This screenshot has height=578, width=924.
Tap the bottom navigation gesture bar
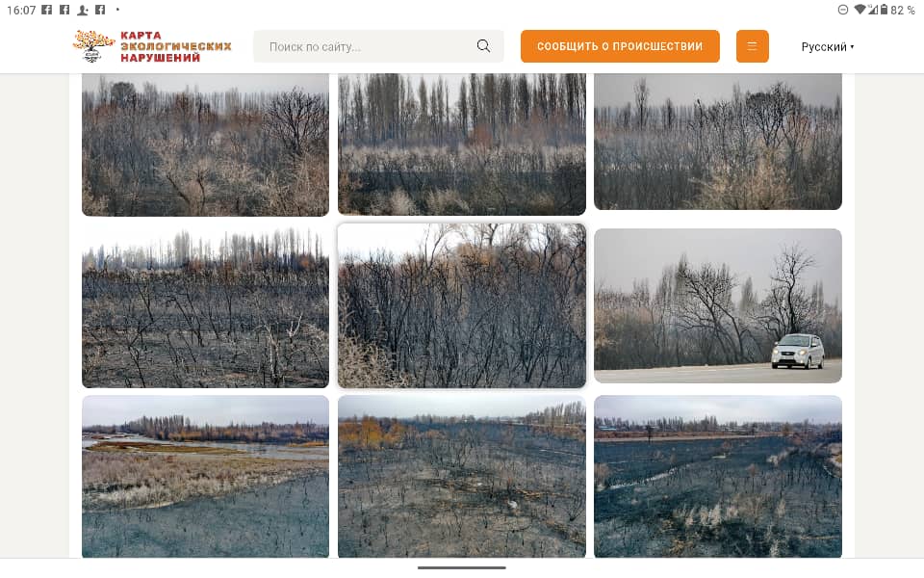pyautogui.click(x=461, y=568)
